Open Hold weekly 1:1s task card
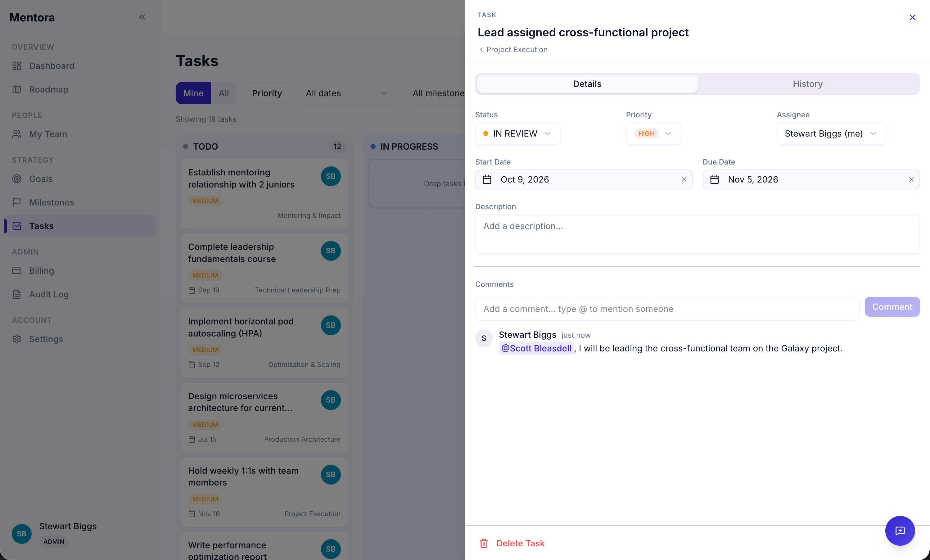 click(x=264, y=492)
